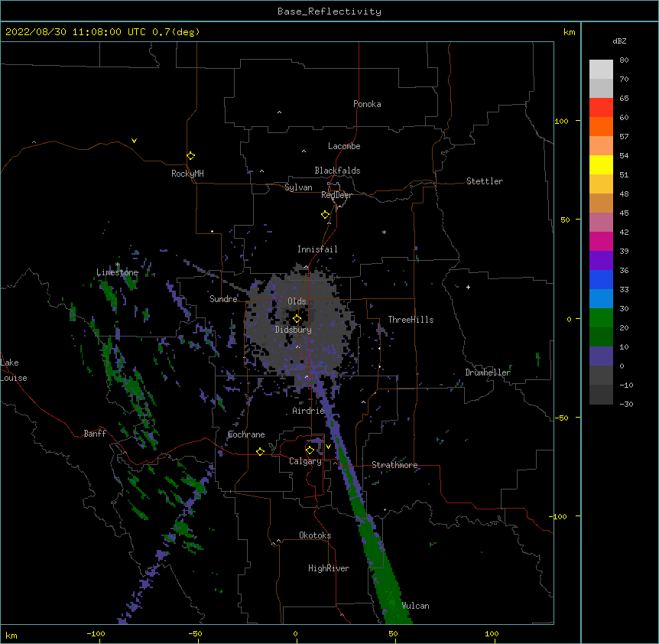Select the pink 45–42 dBZ legend swatch
Screen dimensions: 659x644
(x=601, y=223)
